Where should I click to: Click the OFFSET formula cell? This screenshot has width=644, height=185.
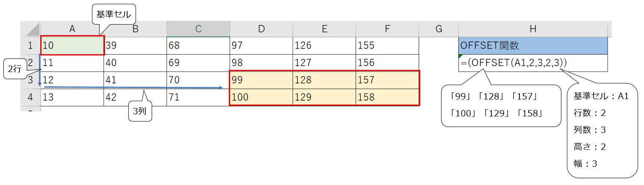(533, 63)
